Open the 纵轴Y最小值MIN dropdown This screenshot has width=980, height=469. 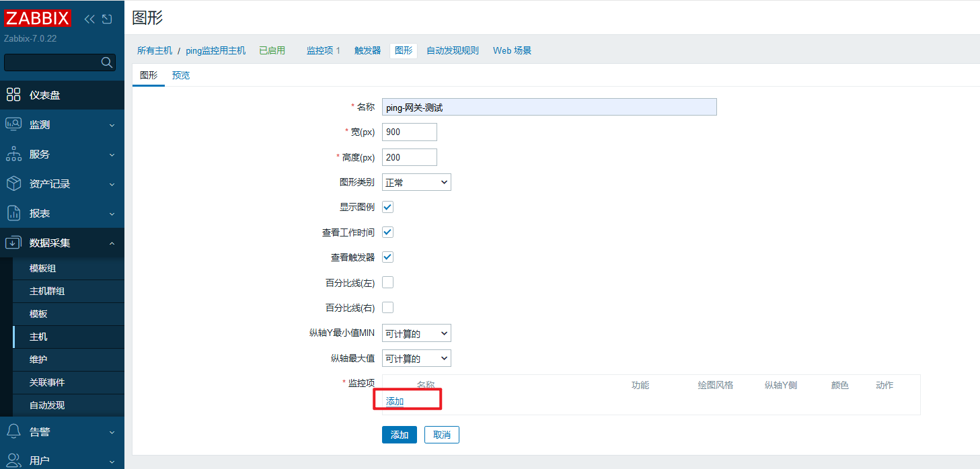[416, 333]
